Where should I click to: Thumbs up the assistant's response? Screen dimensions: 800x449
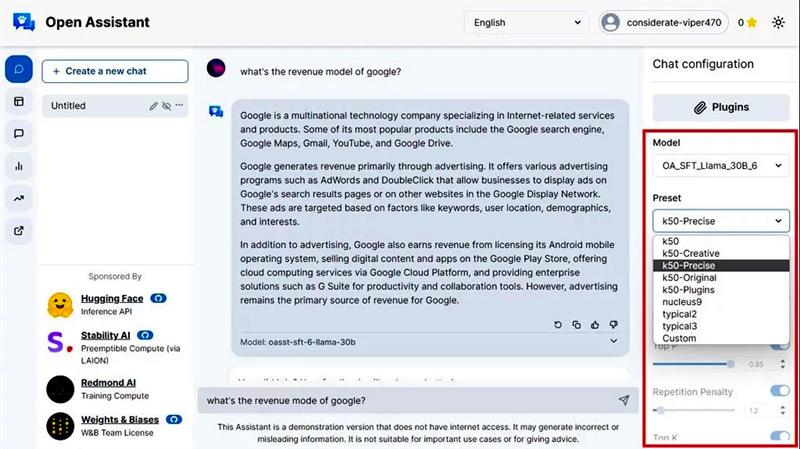click(594, 325)
